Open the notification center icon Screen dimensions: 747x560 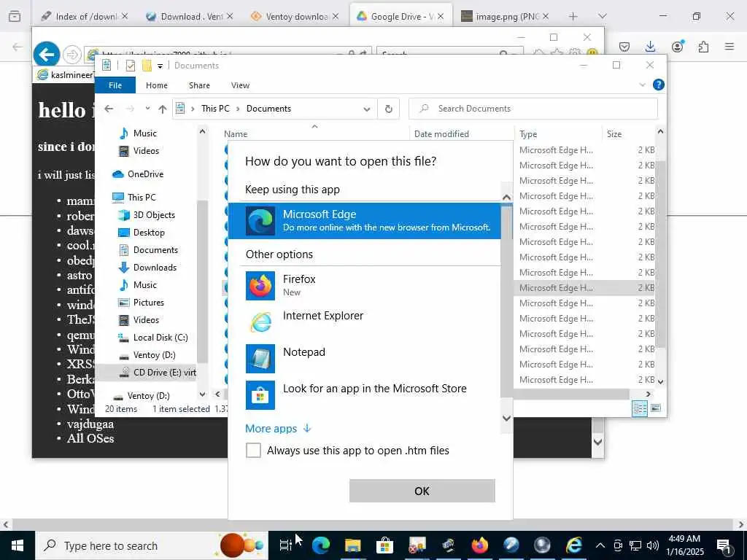pos(723,545)
